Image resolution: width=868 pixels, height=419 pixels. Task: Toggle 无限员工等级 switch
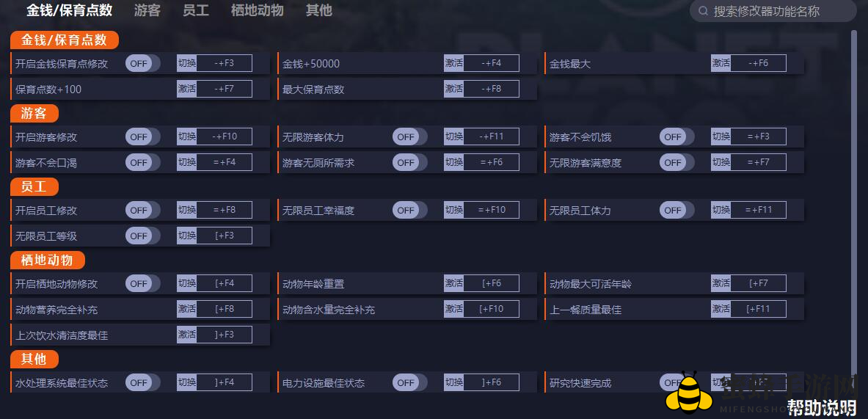pos(143,236)
